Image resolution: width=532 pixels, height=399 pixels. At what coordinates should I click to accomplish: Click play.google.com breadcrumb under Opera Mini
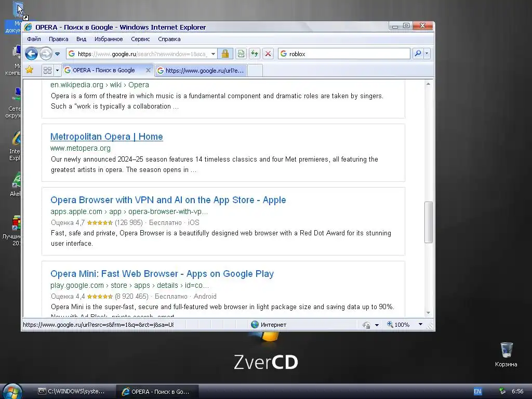(x=129, y=285)
